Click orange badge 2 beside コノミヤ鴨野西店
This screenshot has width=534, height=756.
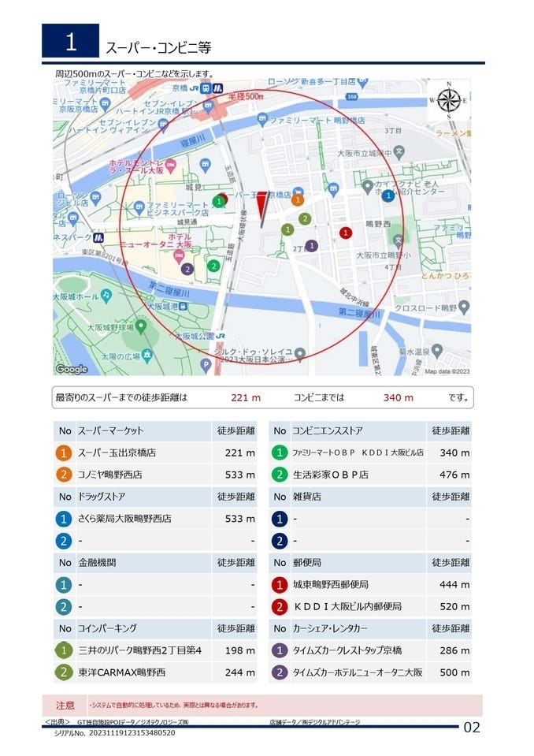[64, 475]
